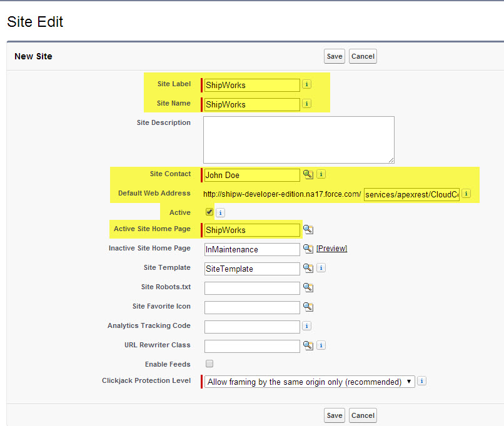Enable the Enable Feeds checkbox

(209, 364)
